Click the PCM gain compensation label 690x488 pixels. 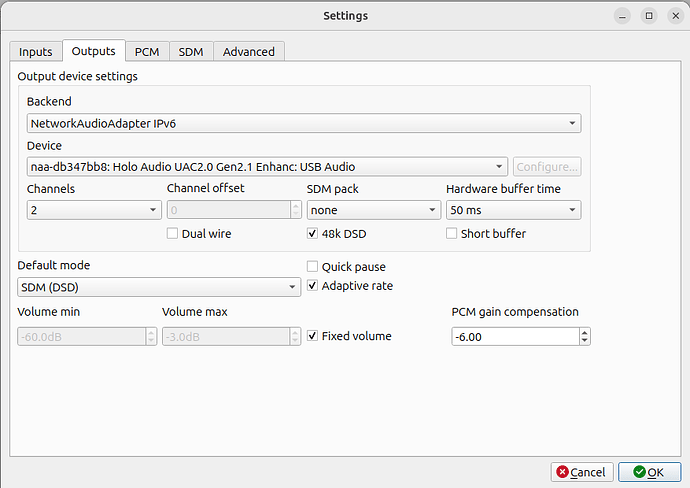pos(515,312)
